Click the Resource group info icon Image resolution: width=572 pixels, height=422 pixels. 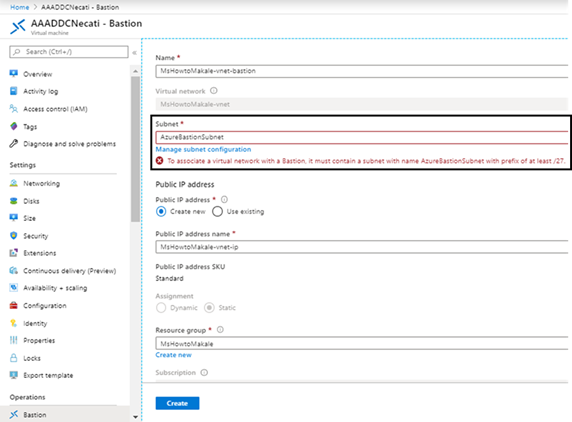click(220, 330)
